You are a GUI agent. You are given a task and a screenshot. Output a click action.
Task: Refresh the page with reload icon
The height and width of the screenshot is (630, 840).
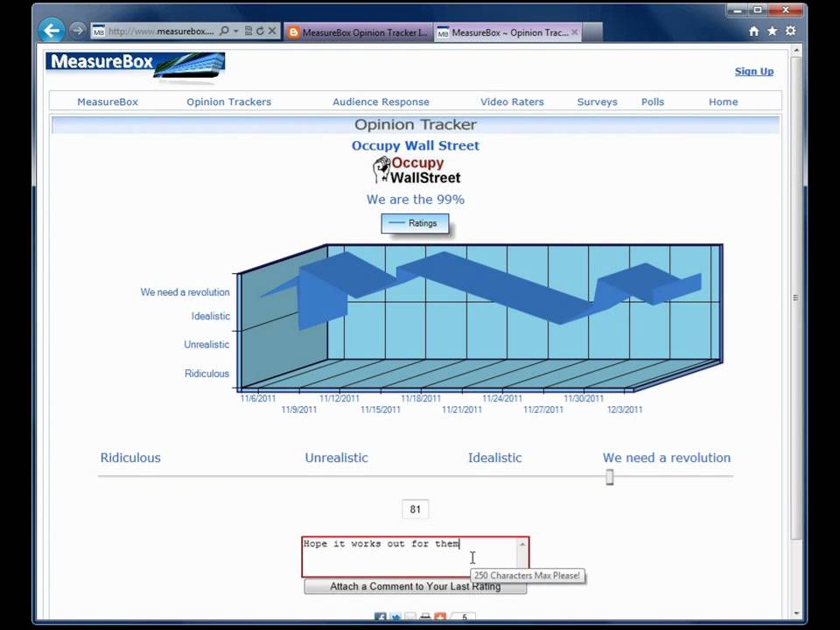[260, 31]
